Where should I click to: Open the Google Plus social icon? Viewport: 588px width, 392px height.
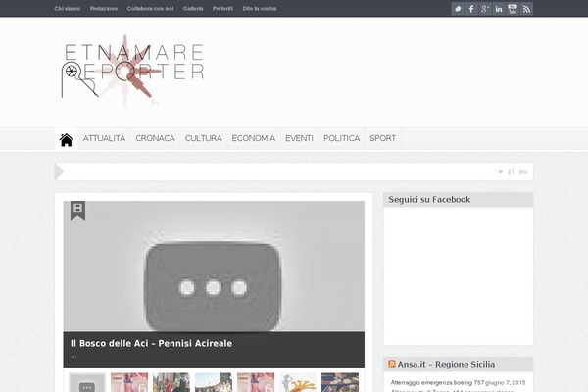tap(485, 9)
